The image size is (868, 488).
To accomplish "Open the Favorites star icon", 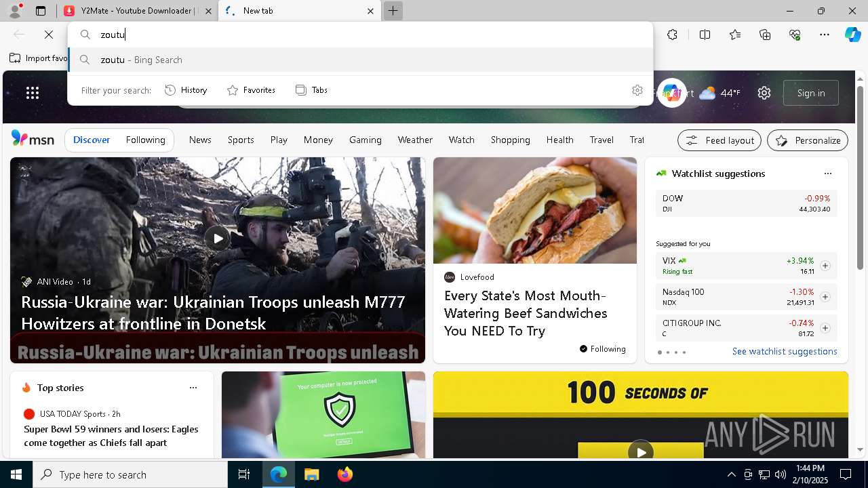I will coord(735,35).
